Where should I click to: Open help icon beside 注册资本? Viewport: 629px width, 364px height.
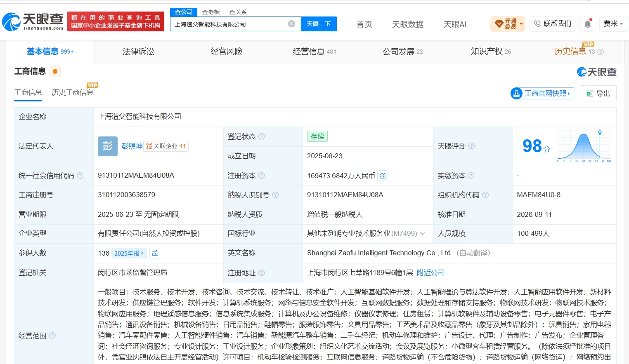(x=262, y=176)
